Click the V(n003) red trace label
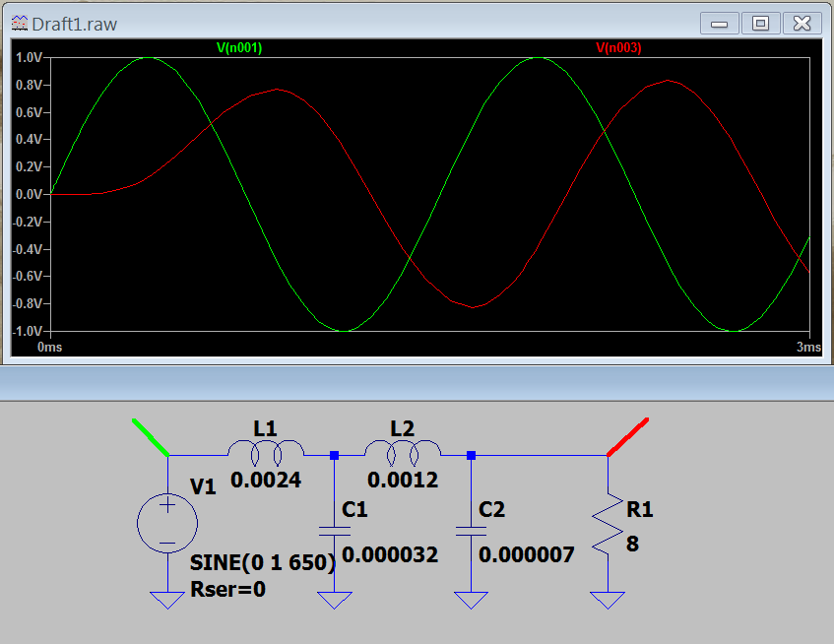Viewport: 834px width, 644px height. (x=618, y=48)
